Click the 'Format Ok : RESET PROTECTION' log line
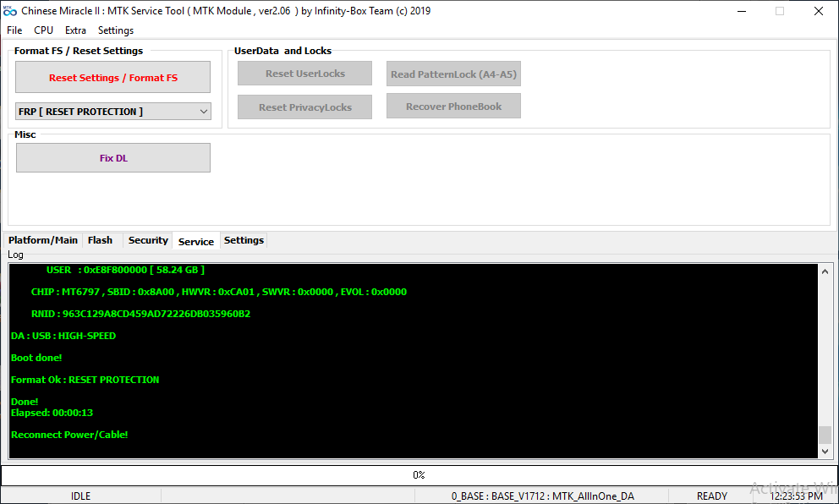The image size is (839, 504). (85, 380)
